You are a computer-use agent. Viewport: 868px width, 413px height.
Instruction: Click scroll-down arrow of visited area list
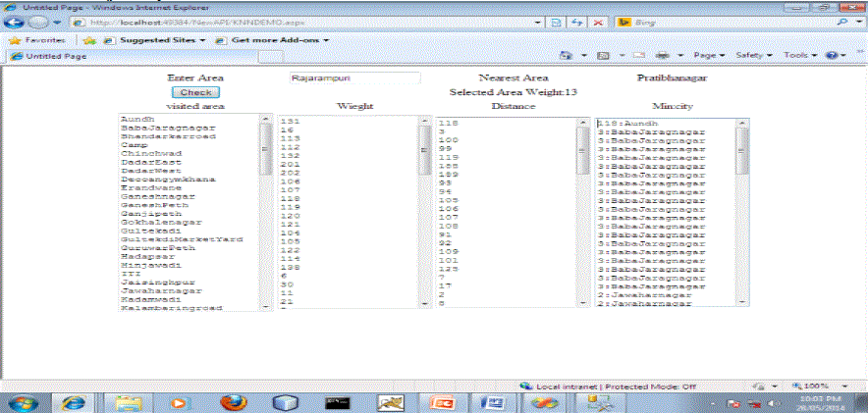(265, 304)
